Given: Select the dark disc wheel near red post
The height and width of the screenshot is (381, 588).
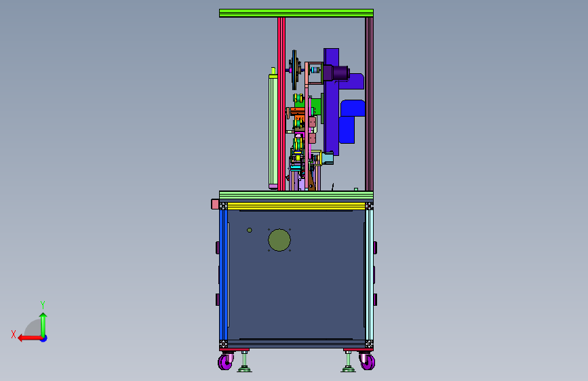Looking at the screenshot, I should [294, 70].
